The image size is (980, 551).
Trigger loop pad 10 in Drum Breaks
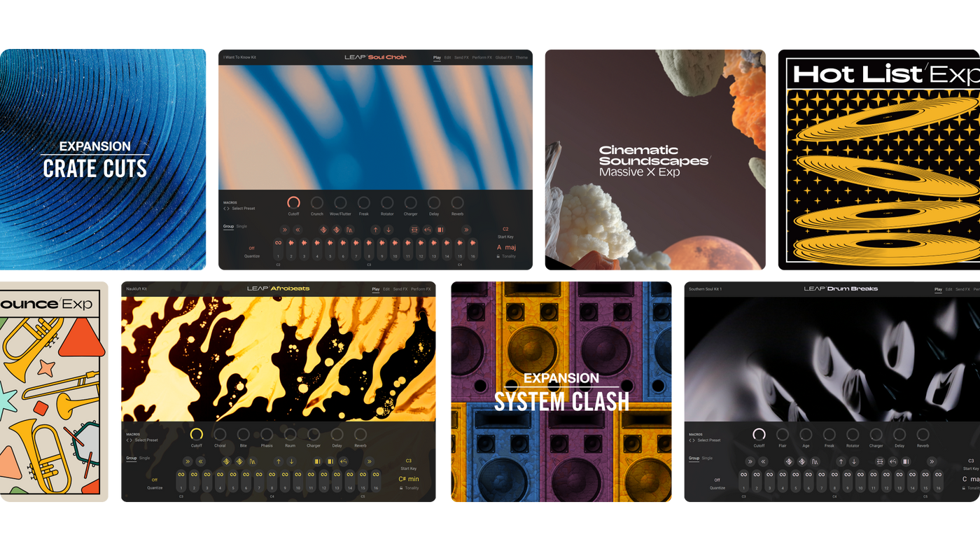tap(860, 481)
